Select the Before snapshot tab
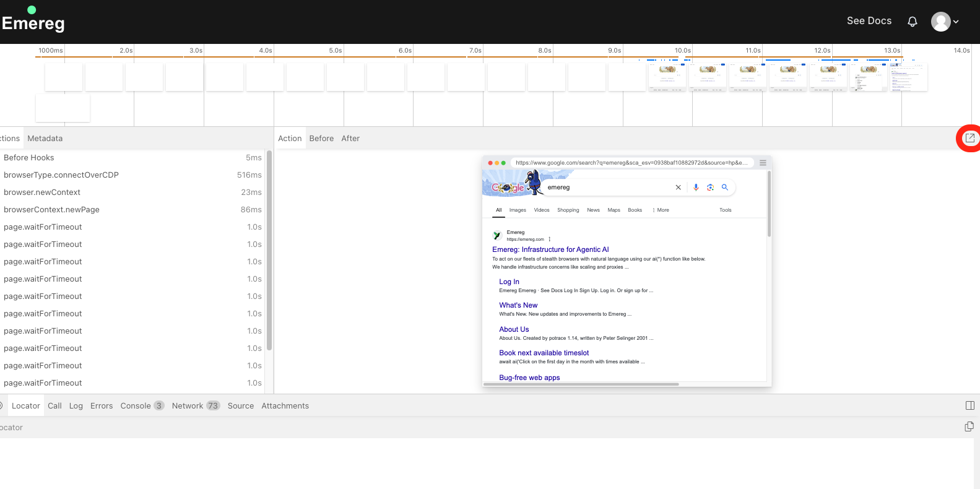980x489 pixels. coord(321,139)
